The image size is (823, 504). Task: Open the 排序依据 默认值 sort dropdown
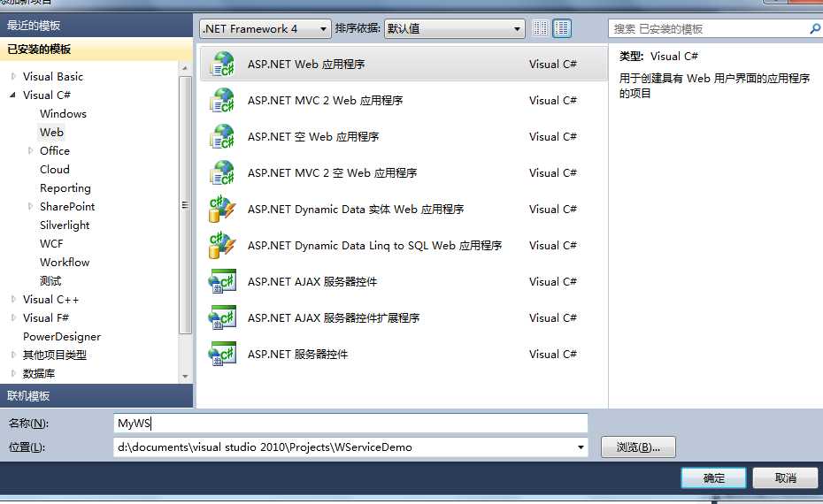tap(455, 29)
